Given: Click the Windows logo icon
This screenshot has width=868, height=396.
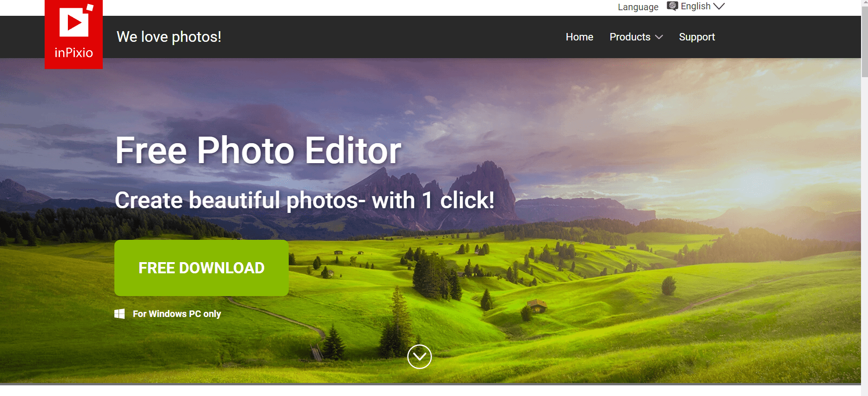Looking at the screenshot, I should coord(119,314).
